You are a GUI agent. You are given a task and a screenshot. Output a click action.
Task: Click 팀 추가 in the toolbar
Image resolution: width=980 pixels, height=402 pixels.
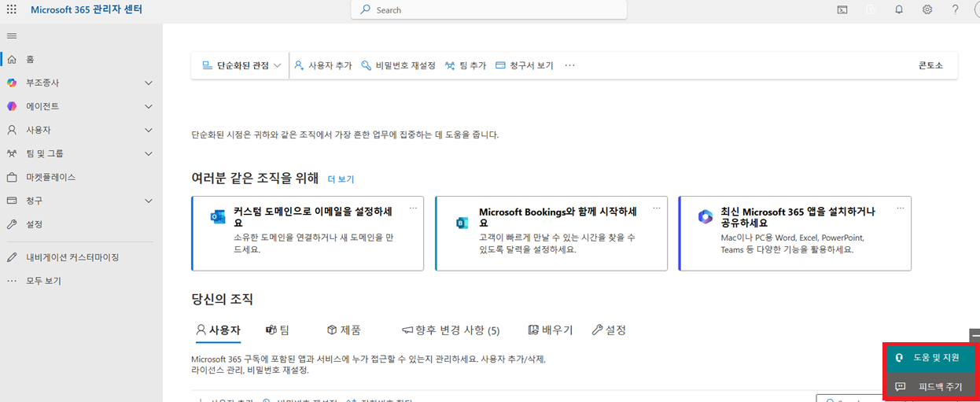tap(466, 65)
